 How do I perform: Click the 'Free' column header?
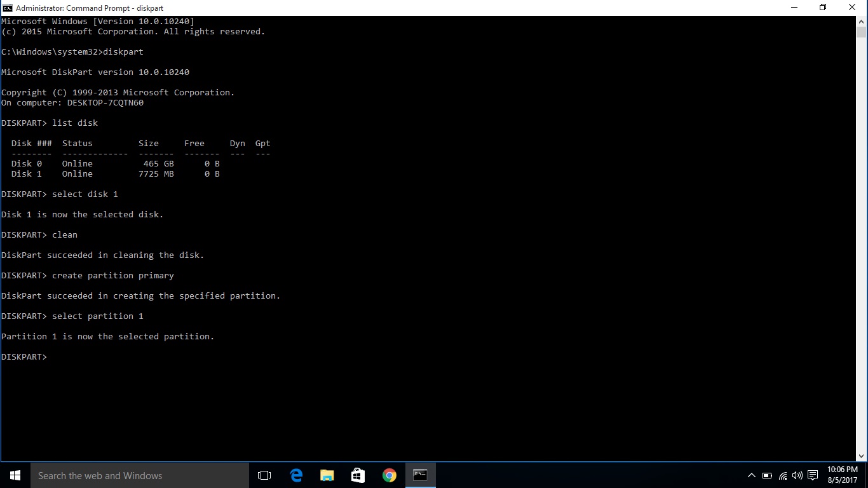[x=194, y=143]
